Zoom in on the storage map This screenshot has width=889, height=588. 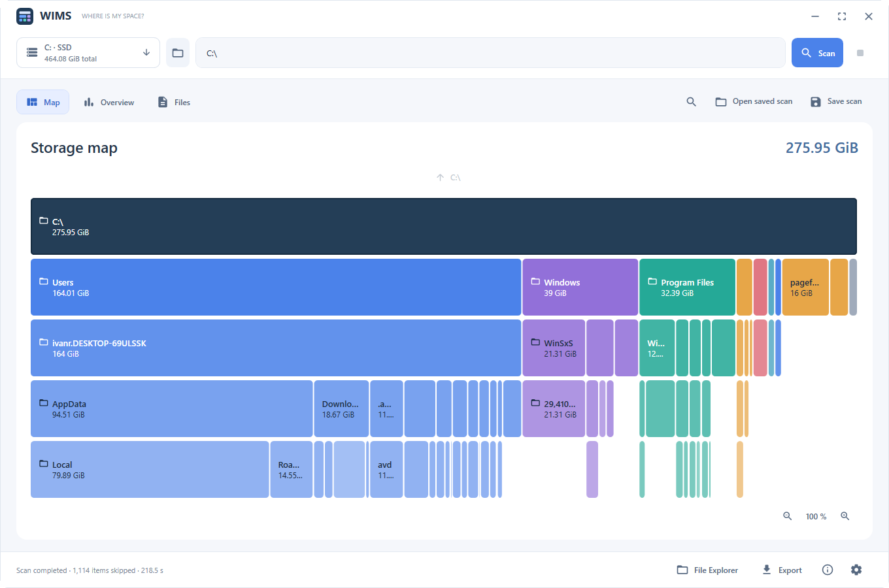point(845,516)
